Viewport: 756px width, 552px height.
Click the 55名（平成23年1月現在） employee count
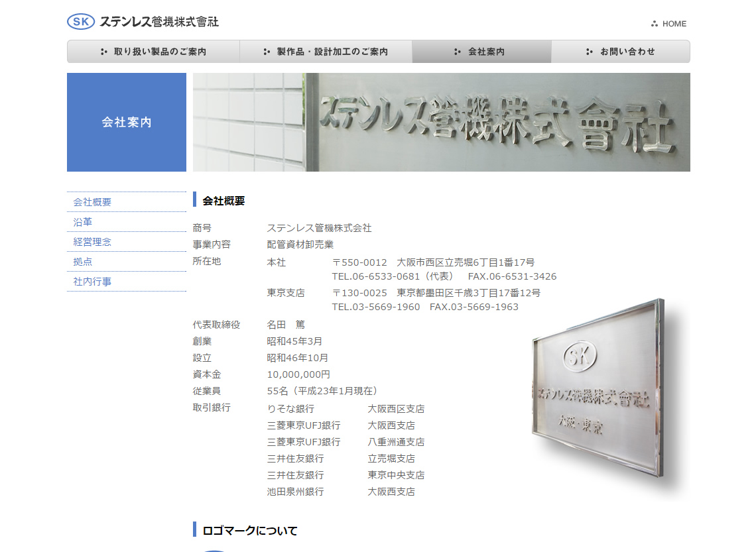(x=324, y=390)
